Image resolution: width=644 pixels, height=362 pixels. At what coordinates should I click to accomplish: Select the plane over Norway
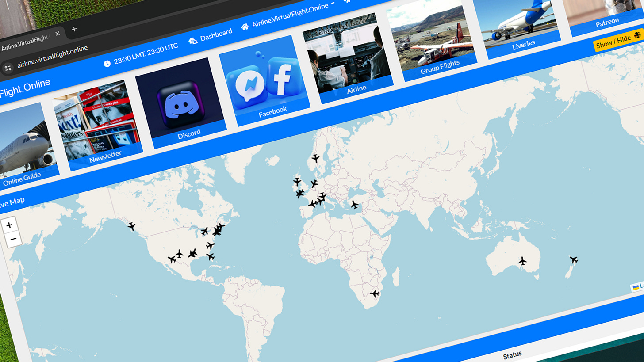pyautogui.click(x=315, y=158)
